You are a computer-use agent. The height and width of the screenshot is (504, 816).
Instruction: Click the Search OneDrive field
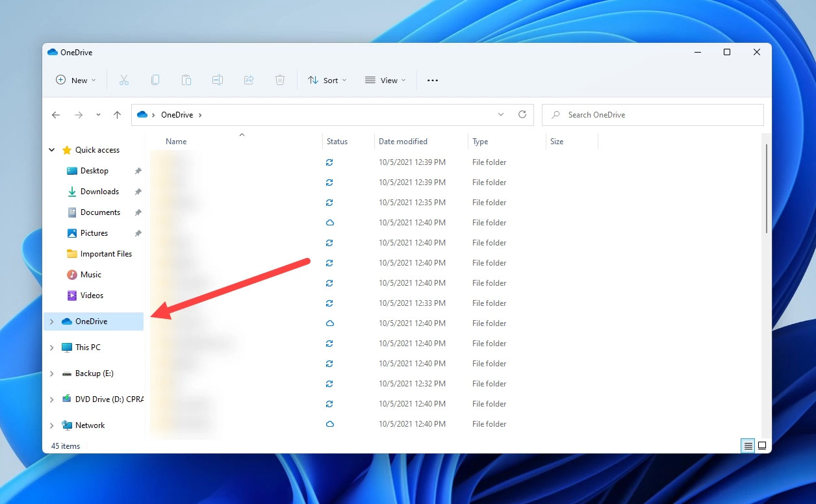(653, 115)
